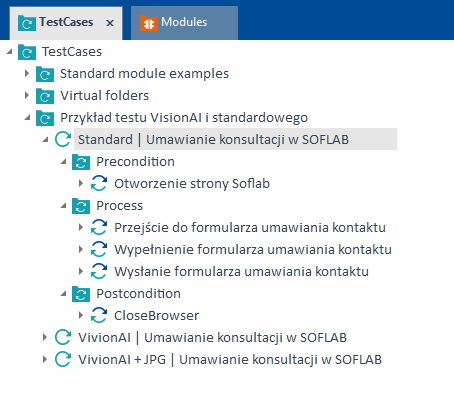Collapse the Precondition folder
This screenshot has height=397, width=454.
coord(63,162)
